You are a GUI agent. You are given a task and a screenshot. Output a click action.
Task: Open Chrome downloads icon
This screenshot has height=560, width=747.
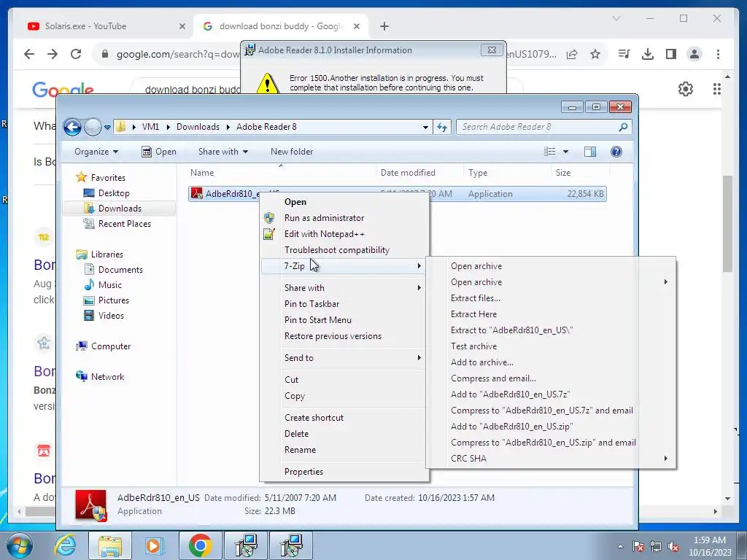point(648,54)
